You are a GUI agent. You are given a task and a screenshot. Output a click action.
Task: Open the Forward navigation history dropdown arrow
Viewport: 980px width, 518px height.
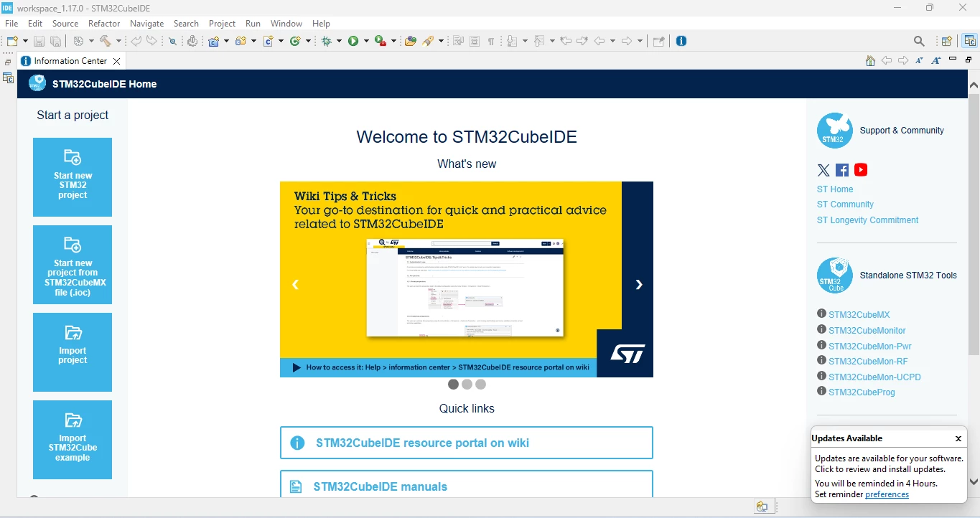point(639,42)
